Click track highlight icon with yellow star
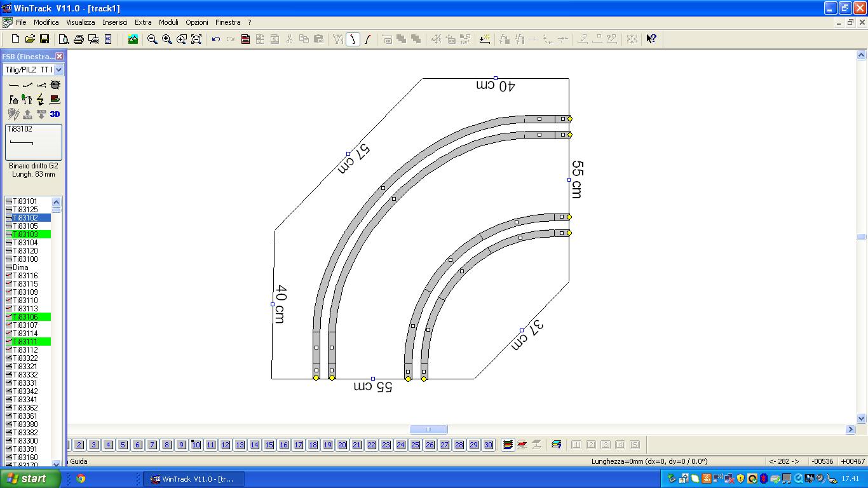The height and width of the screenshot is (488, 868). point(485,39)
